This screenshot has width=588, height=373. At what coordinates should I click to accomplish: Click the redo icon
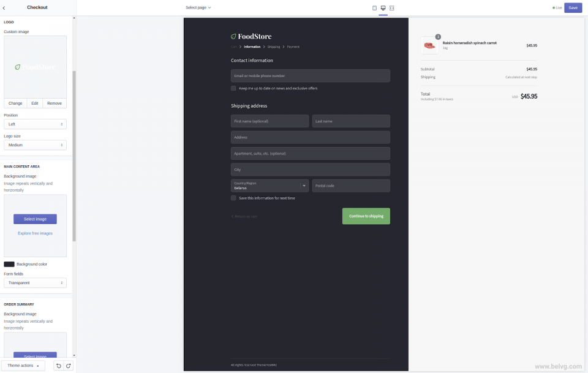pos(68,366)
